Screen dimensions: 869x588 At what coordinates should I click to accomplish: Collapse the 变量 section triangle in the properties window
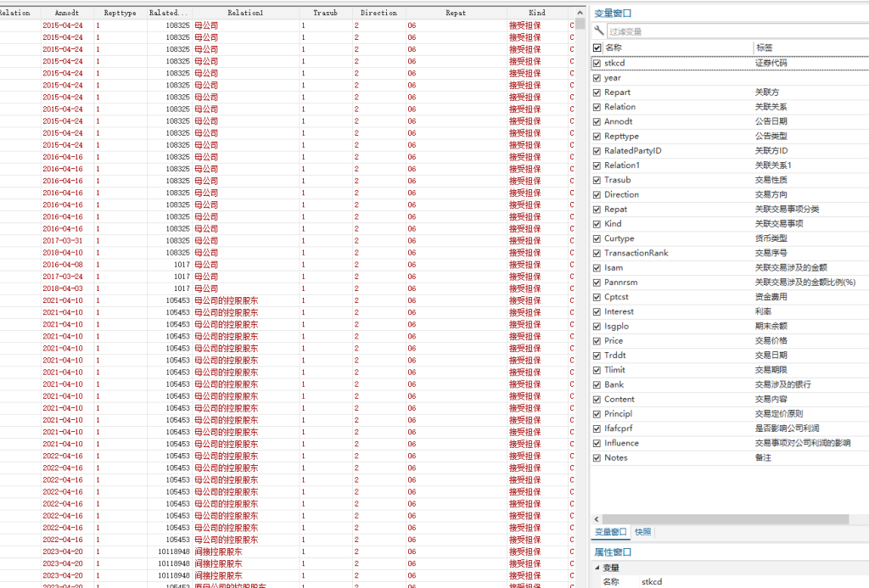click(x=597, y=568)
